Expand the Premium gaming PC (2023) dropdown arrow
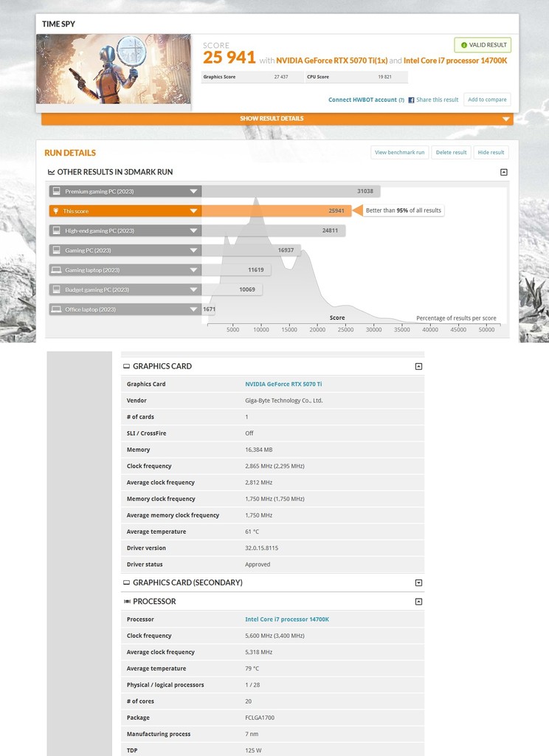 click(x=193, y=191)
